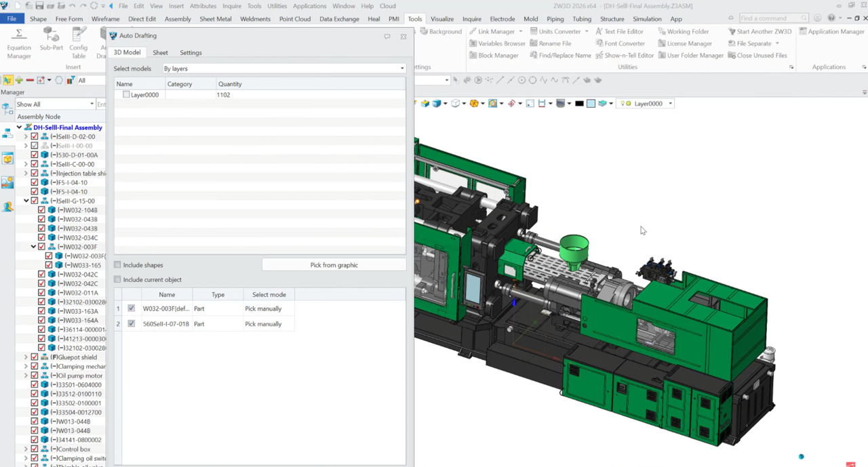Viewport: 868px width, 467px height.
Task: Expand the Gluepot shield tree node
Action: coord(26,357)
